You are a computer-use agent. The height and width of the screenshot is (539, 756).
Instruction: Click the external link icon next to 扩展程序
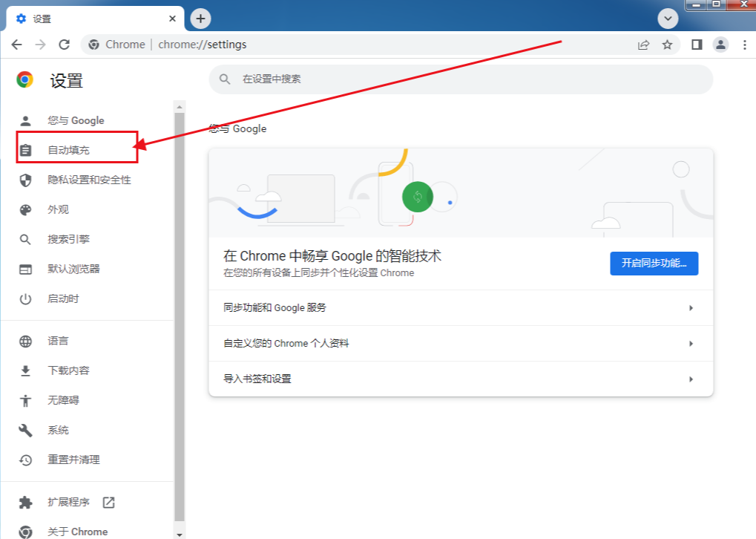coord(109,503)
